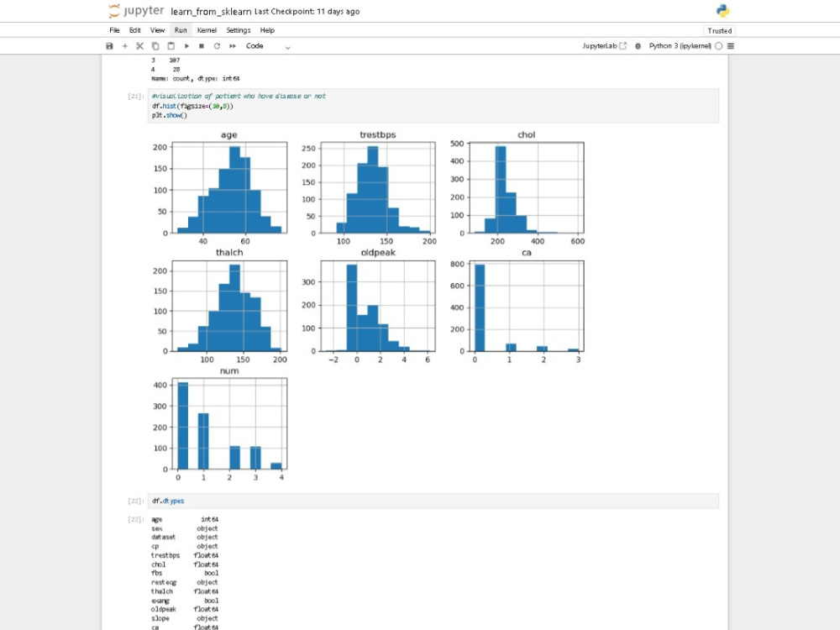Click the chol histogram plot
The image size is (840, 630).
point(527,187)
